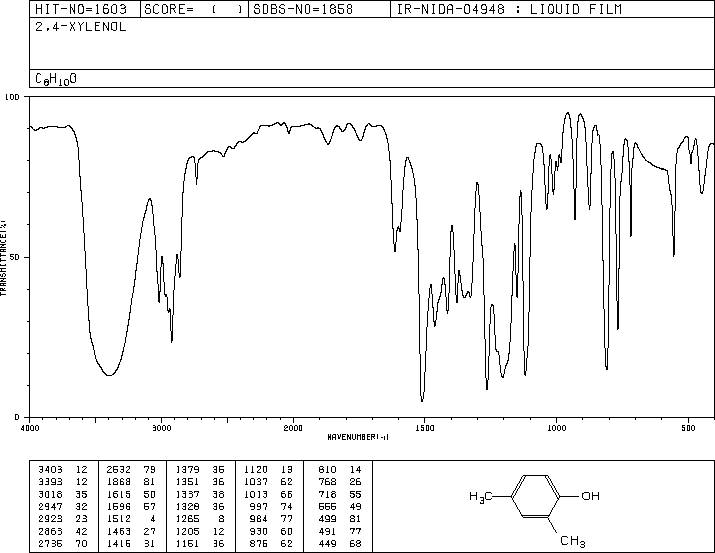715x553 pixels.
Task: Select peak 997 in the peak table
Action: [259, 506]
